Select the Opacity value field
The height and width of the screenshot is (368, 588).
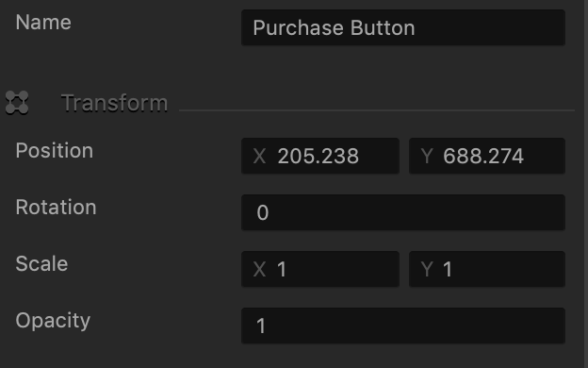[403, 326]
